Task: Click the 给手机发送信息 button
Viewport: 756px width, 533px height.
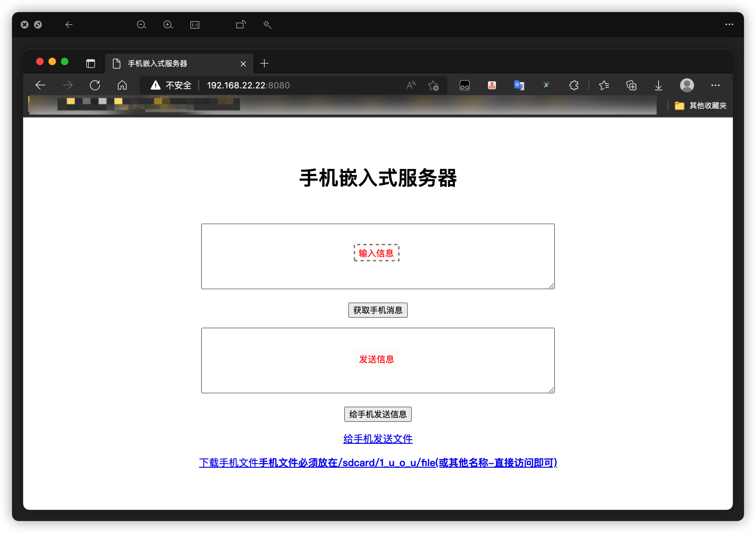Action: point(378,414)
